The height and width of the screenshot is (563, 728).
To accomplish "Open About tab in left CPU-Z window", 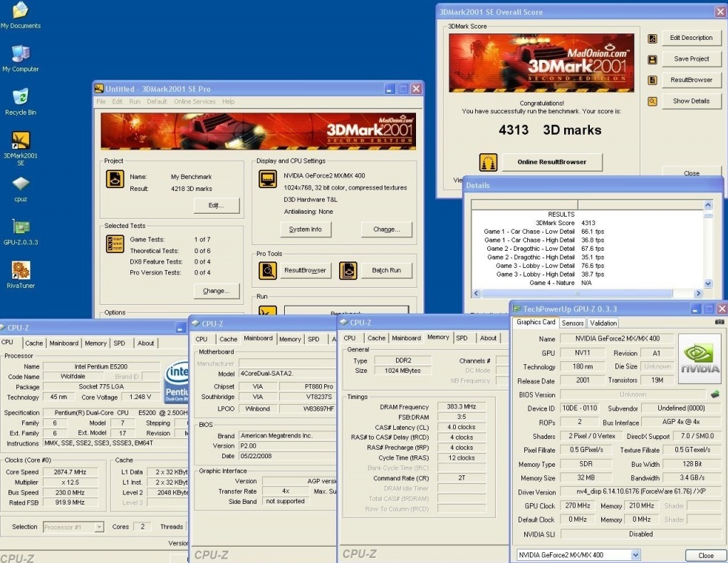I will (145, 343).
